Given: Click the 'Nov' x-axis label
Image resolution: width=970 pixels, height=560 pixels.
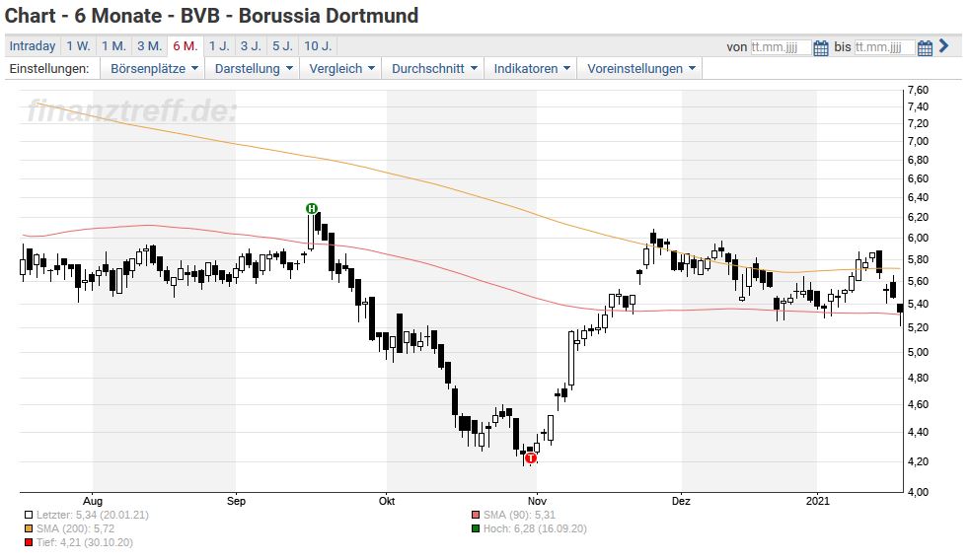Looking at the screenshot, I should (x=537, y=501).
